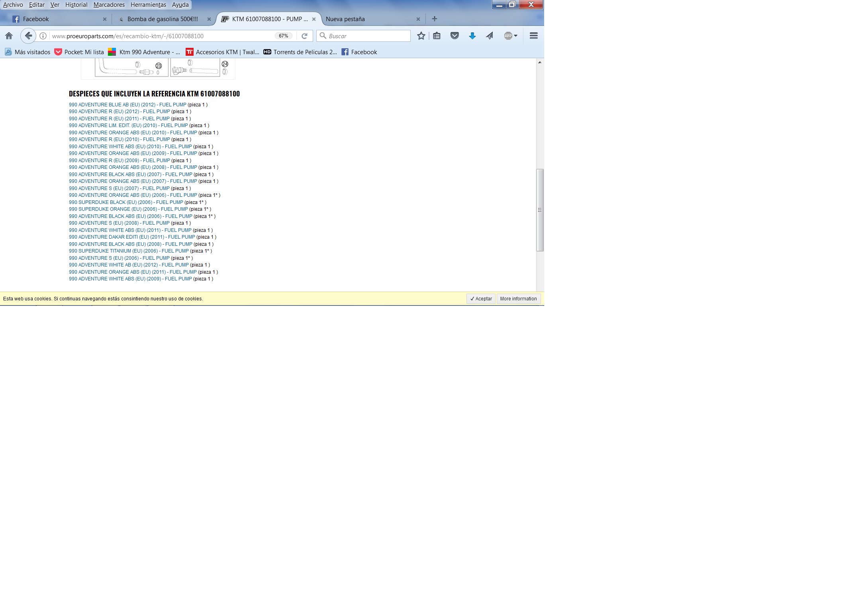Reset zoom via 67% indicator
868x596 pixels.
(x=283, y=36)
